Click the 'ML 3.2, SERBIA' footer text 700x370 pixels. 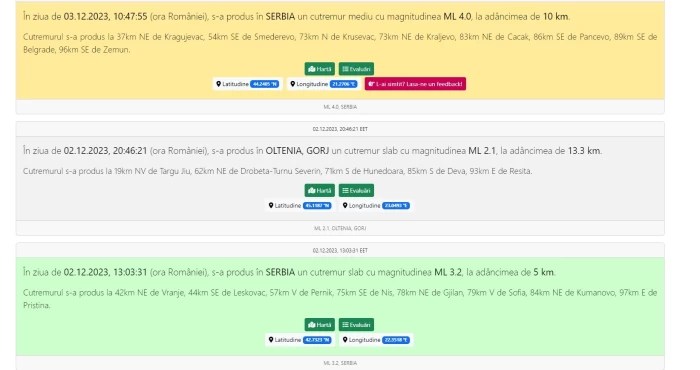point(340,363)
